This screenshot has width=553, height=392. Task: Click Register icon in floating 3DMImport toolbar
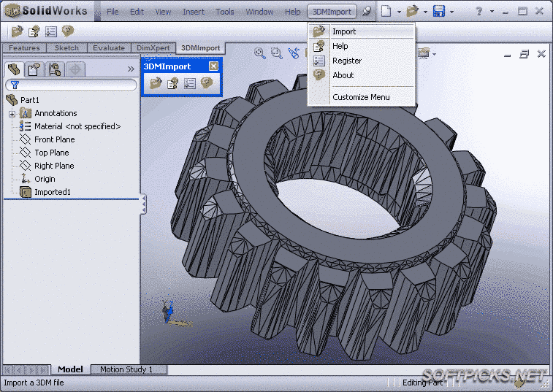[189, 83]
